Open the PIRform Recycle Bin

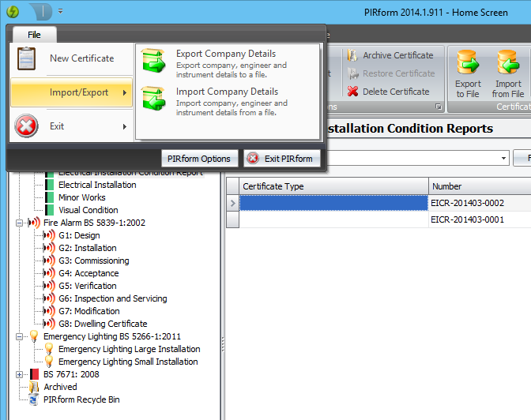[x=81, y=399]
